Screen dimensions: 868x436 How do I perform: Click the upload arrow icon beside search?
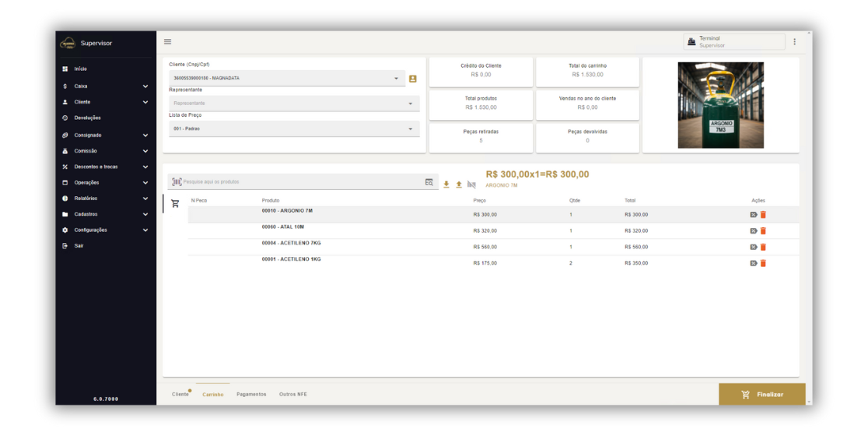[x=459, y=185]
